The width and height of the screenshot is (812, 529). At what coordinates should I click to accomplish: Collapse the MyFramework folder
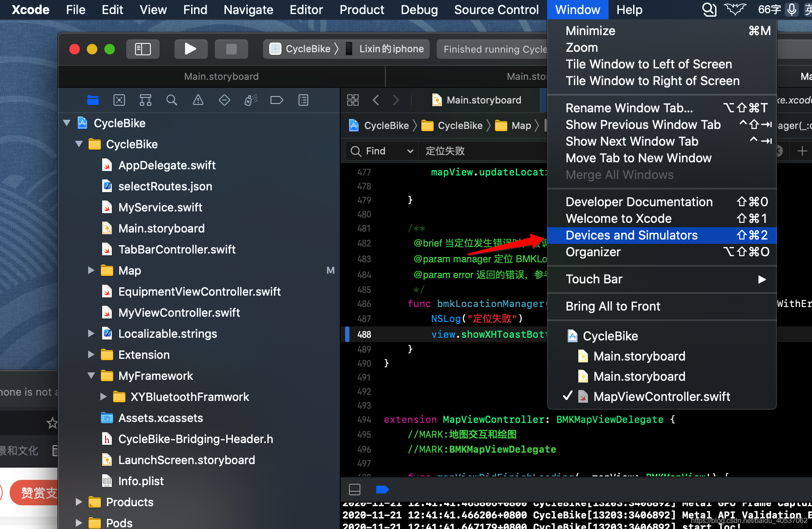pyautogui.click(x=91, y=376)
